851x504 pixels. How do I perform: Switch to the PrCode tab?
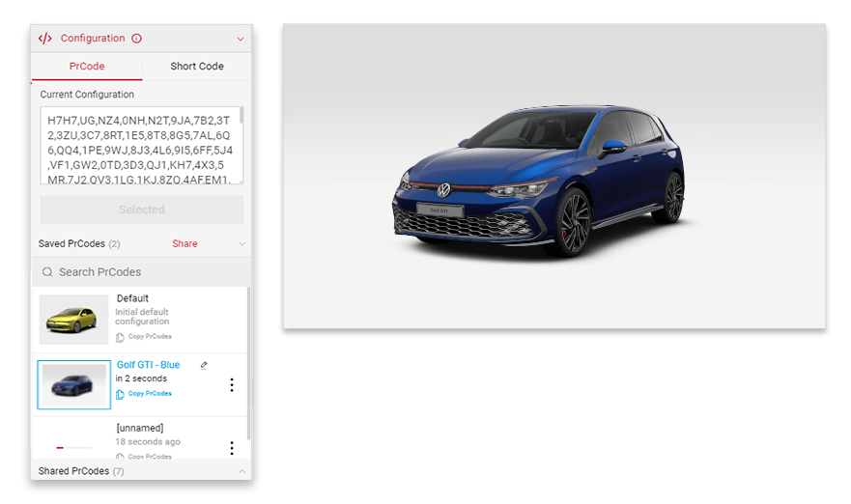pyautogui.click(x=87, y=67)
